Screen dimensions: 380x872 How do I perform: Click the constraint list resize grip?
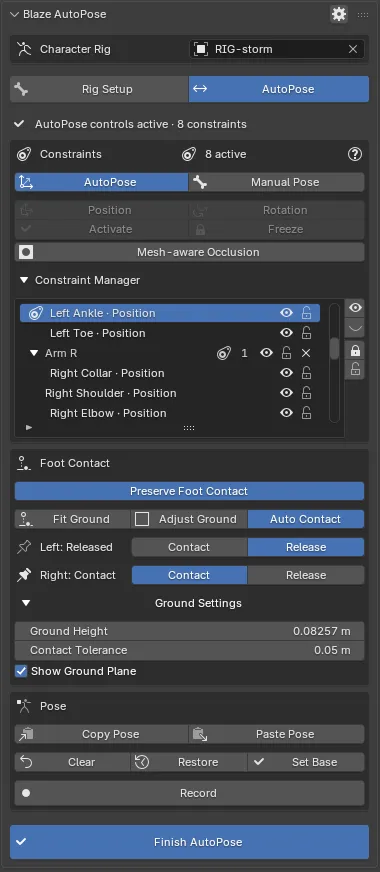(189, 428)
